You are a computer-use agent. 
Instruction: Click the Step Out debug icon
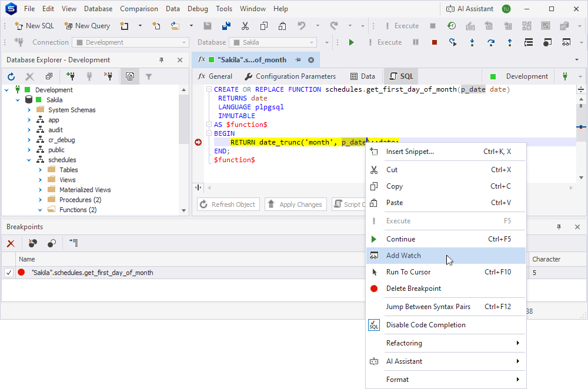point(510,42)
